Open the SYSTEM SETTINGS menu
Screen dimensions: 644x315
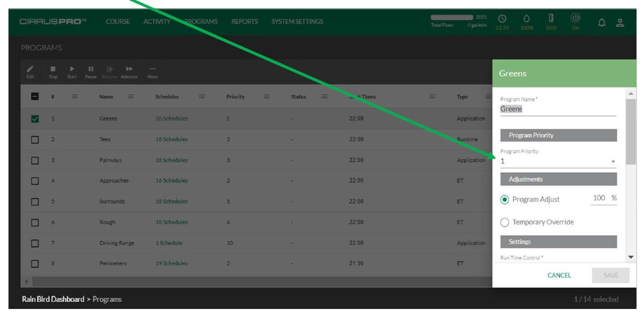point(297,22)
